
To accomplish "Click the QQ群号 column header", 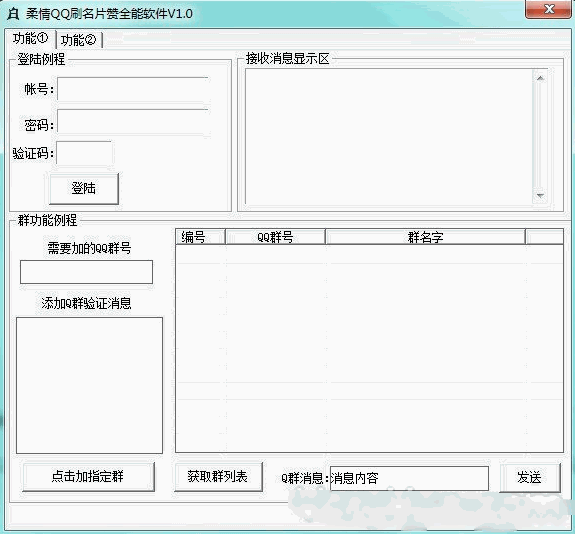I will point(275,237).
